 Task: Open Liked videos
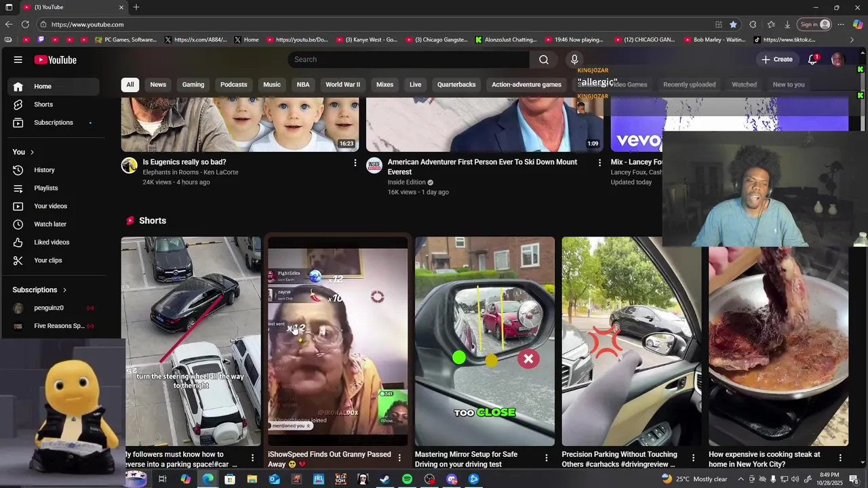pyautogui.click(x=54, y=242)
